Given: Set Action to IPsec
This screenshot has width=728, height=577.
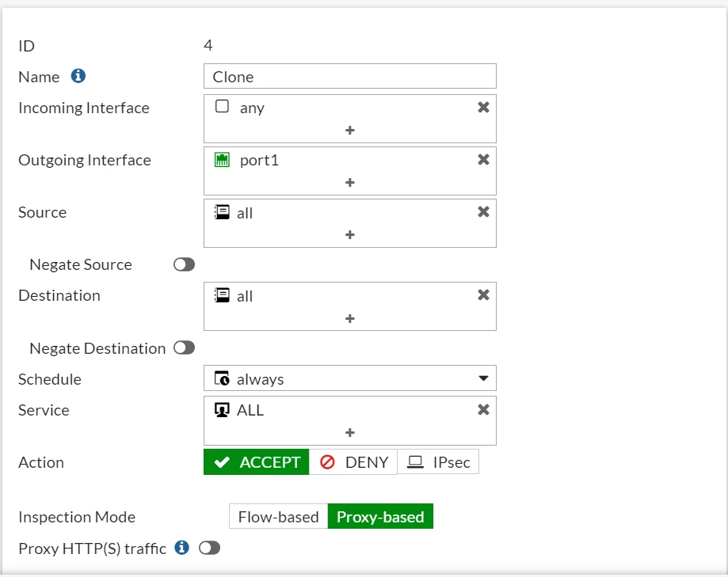Looking at the screenshot, I should click(x=438, y=462).
